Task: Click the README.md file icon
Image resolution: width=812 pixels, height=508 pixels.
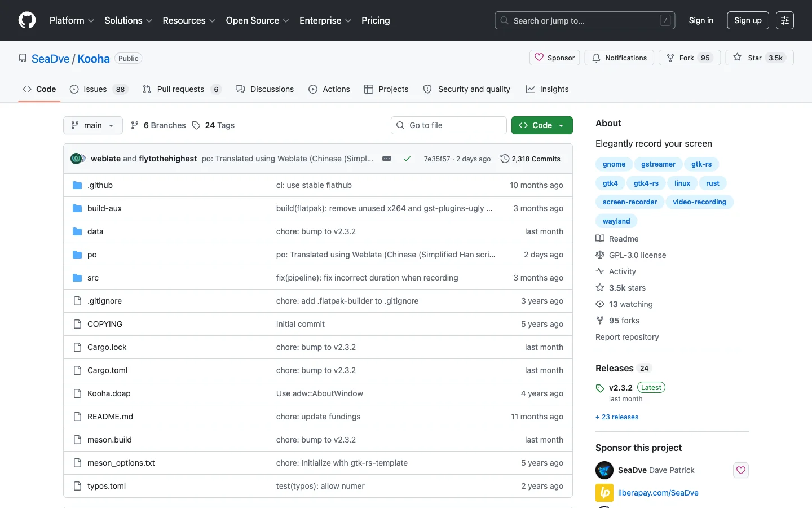Action: tap(77, 417)
